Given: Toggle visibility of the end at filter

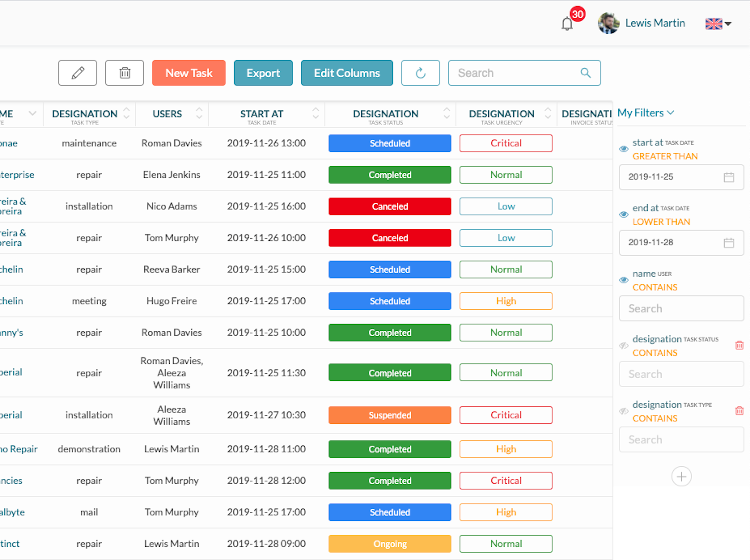Looking at the screenshot, I should (624, 214).
